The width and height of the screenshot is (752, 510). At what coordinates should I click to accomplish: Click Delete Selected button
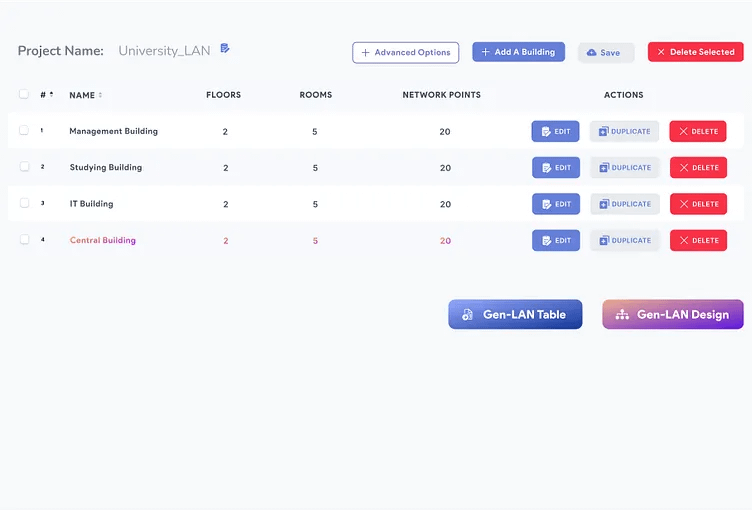click(695, 52)
